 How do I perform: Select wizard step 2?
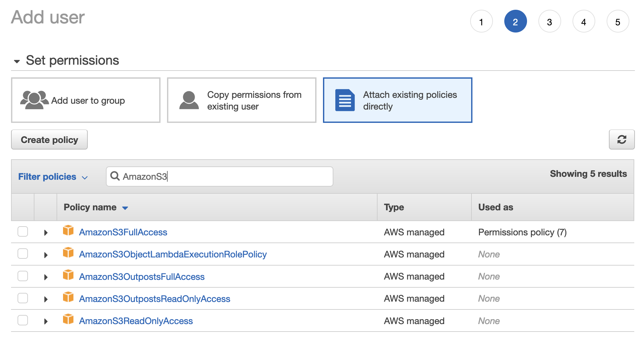click(515, 21)
